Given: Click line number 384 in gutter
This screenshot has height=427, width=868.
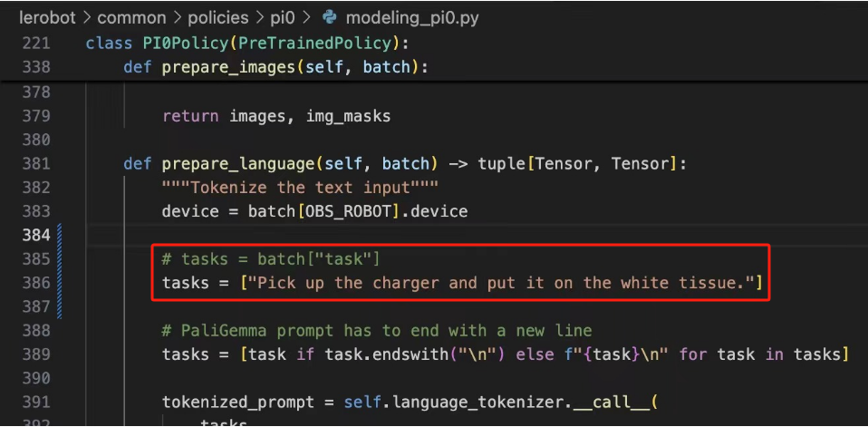Looking at the screenshot, I should [36, 236].
